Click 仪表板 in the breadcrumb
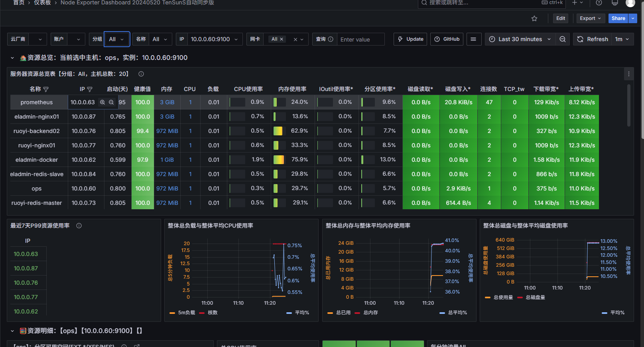 coord(42,3)
